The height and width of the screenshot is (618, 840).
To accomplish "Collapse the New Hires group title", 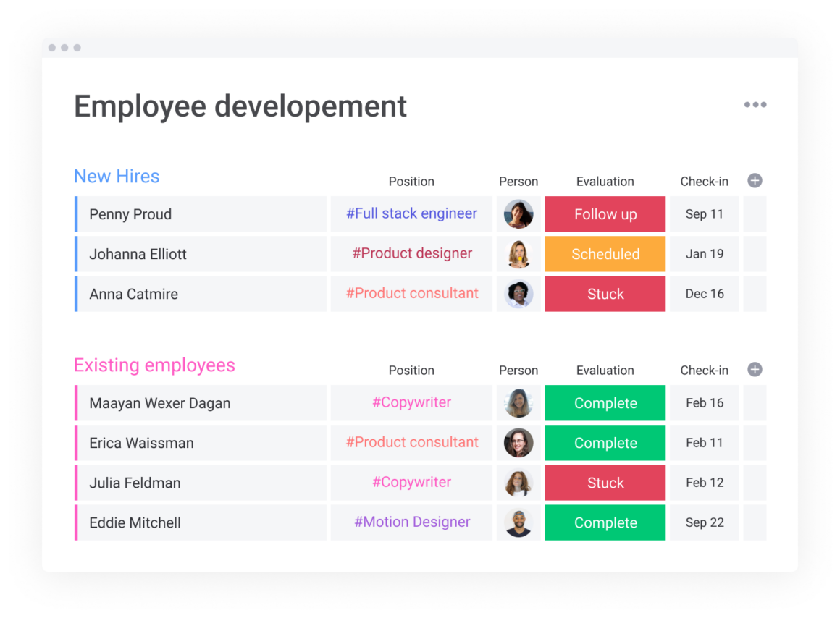I will tap(117, 177).
